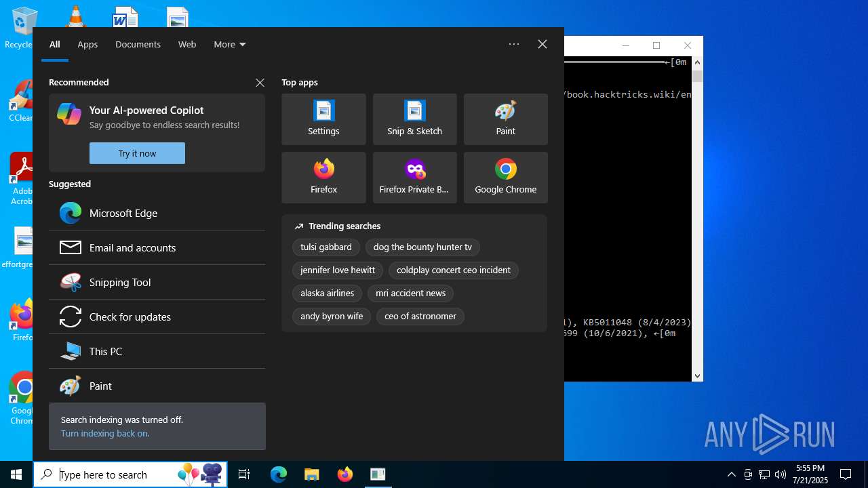Search trending coldplay concert ceo incident
Image resolution: width=868 pixels, height=488 pixels.
click(x=454, y=270)
